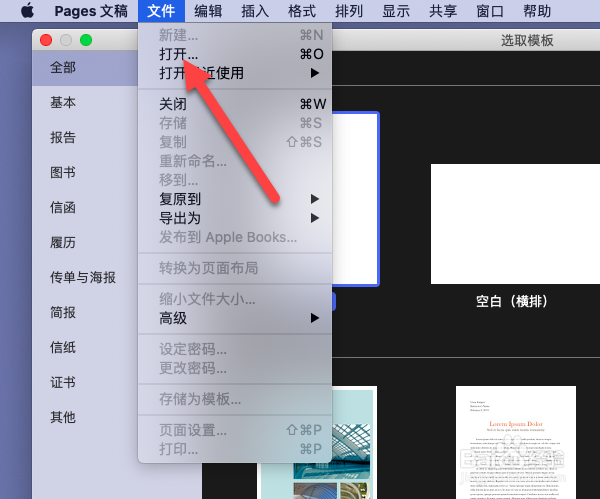Pick the Lorem Ipsum Dolor template thumbnail

tap(516, 442)
